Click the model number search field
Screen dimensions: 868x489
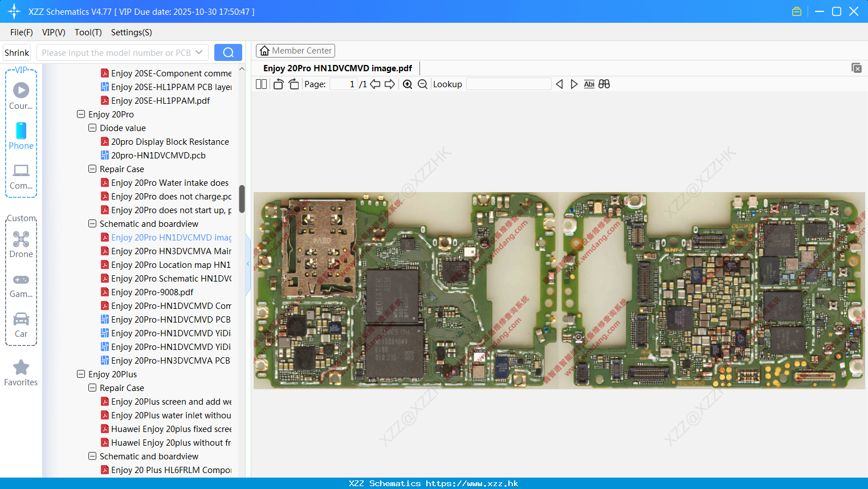tap(116, 52)
